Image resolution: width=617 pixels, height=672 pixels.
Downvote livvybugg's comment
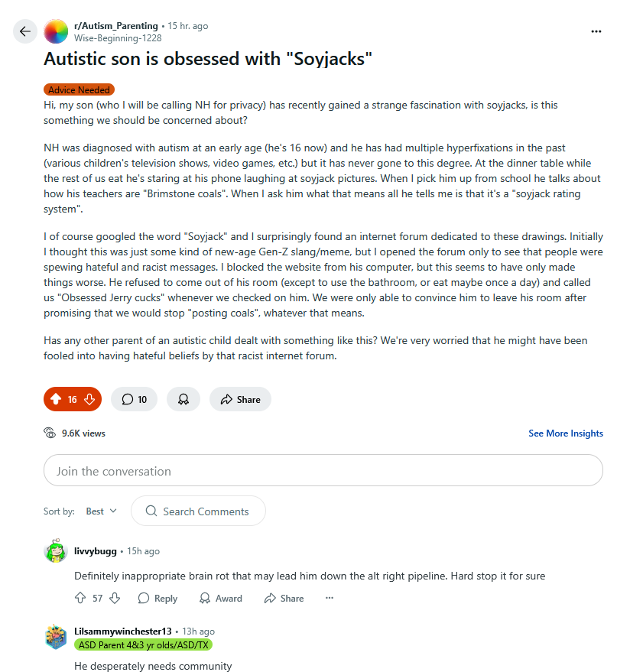click(x=115, y=599)
